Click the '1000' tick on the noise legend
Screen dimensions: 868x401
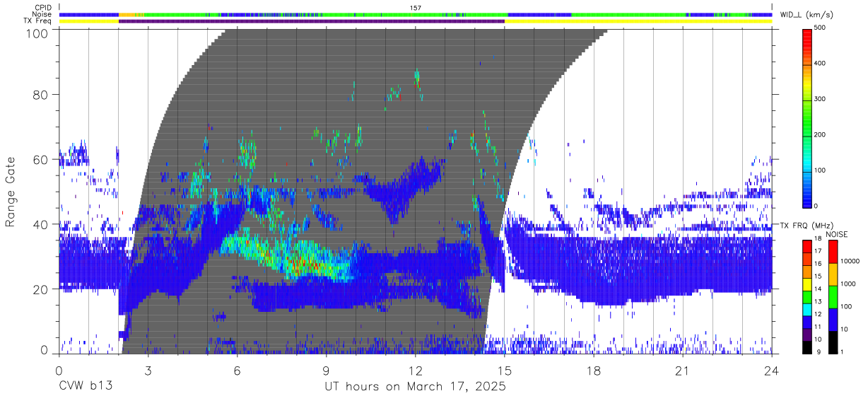(850, 284)
